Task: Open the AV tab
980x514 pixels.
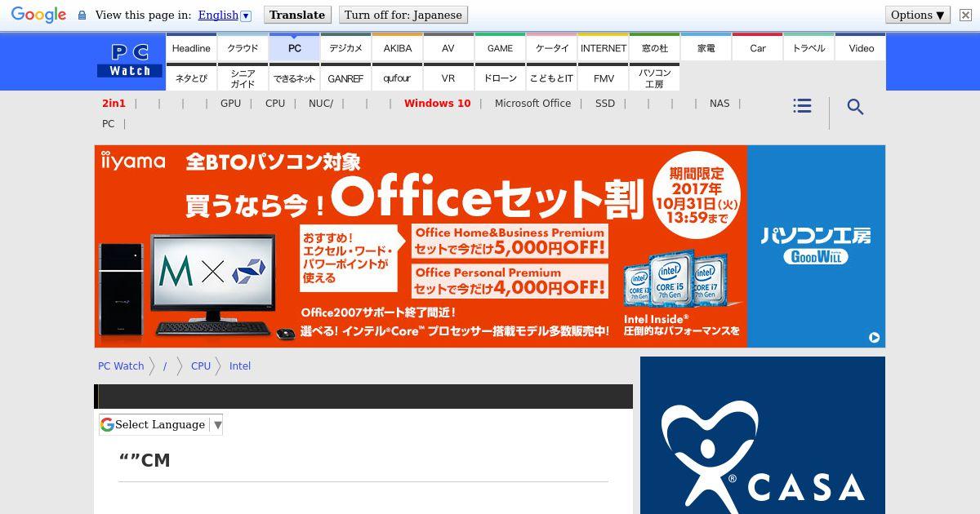Action: pos(448,47)
